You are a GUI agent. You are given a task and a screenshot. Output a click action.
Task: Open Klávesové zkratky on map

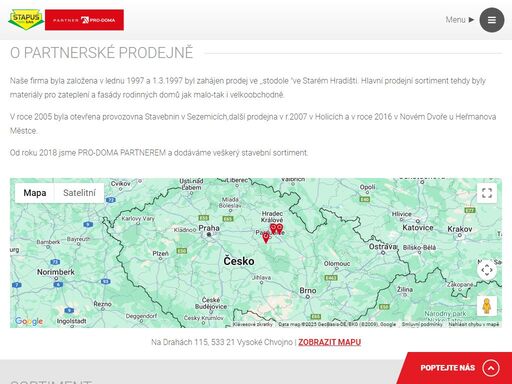253,324
